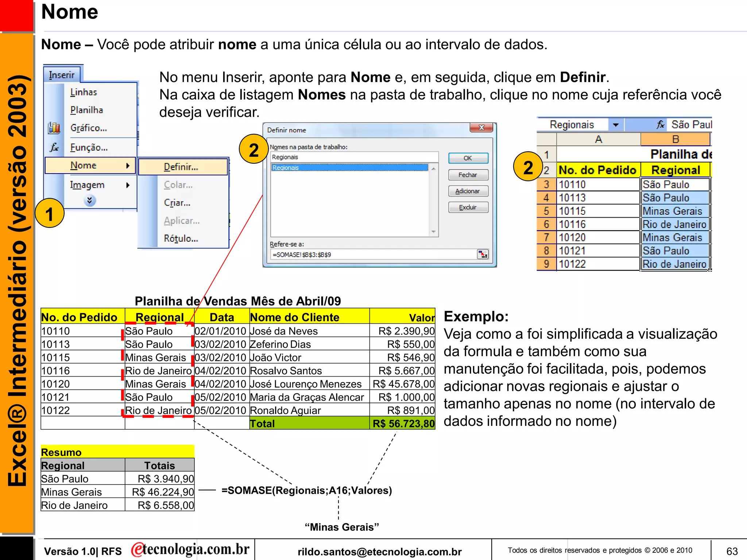Click the etecnologia.com.br logo link
Screen dimensions: 747x560
190,549
